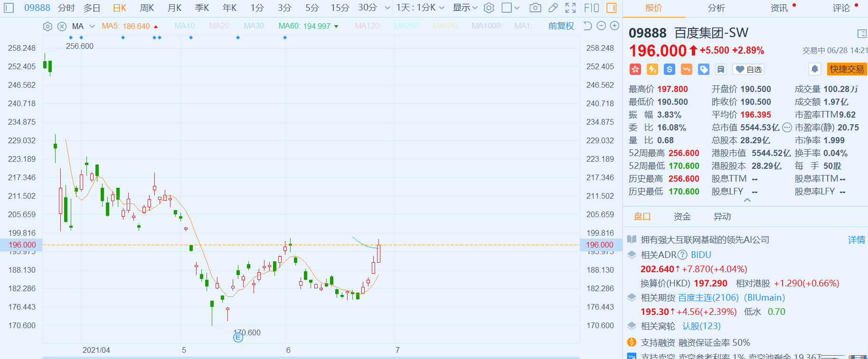Viewport: 868px width, 359px height.
Task: Open 详情 company details link
Action: [857, 240]
